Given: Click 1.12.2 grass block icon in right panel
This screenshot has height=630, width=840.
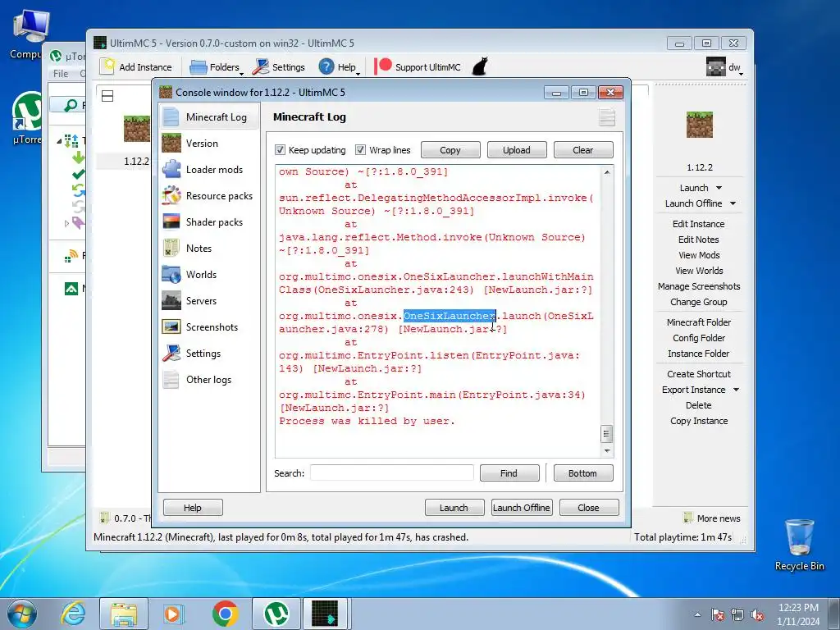Looking at the screenshot, I should coord(699,125).
